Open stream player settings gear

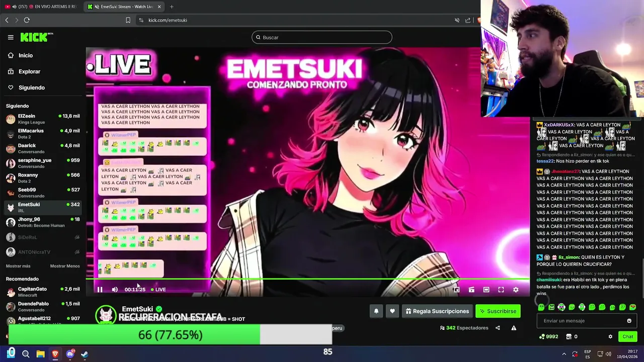pos(516,290)
